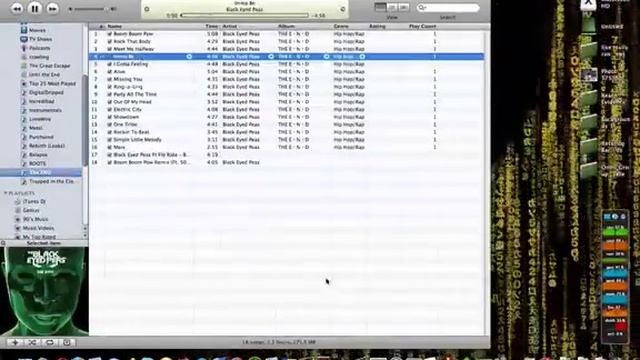Skip back to the previous track
This screenshot has height=360, width=640.
click(17, 8)
